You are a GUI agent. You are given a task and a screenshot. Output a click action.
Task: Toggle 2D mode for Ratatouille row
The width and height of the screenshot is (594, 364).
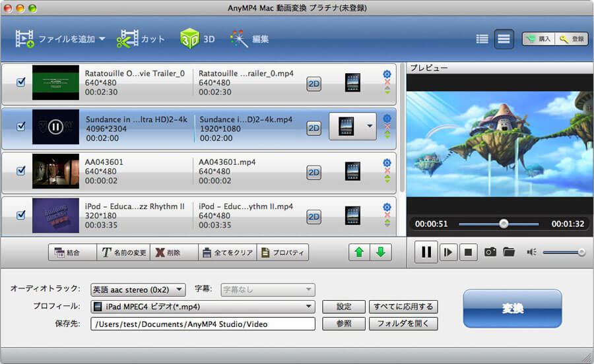pos(313,84)
